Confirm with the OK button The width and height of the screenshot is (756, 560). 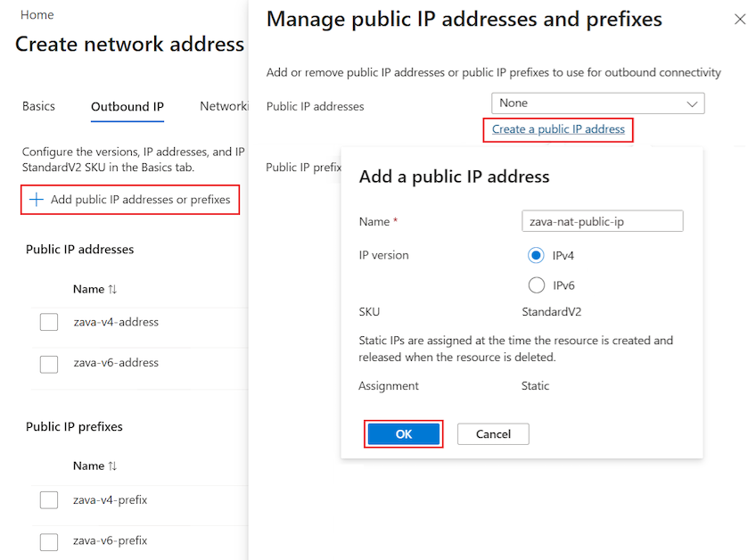(403, 433)
